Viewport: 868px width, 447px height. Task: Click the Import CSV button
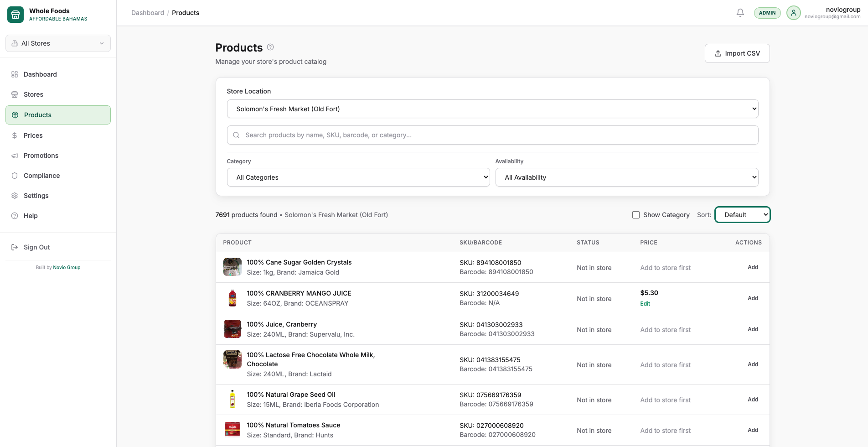click(x=737, y=53)
